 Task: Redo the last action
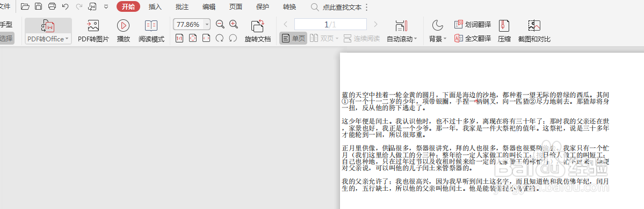click(79, 6)
